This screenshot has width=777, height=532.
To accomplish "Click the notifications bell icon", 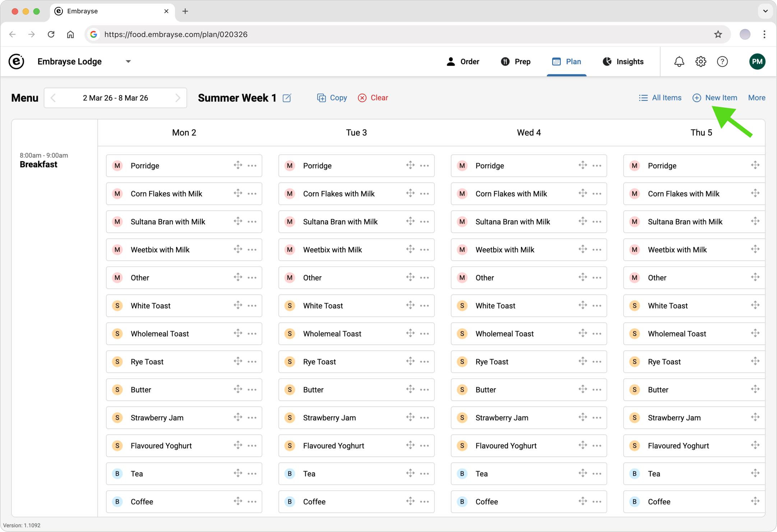I will tap(679, 62).
